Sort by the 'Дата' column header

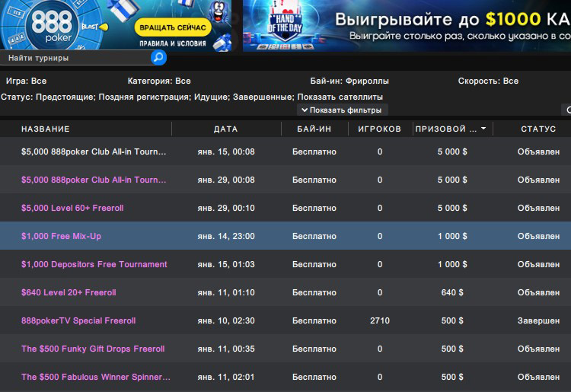point(226,129)
